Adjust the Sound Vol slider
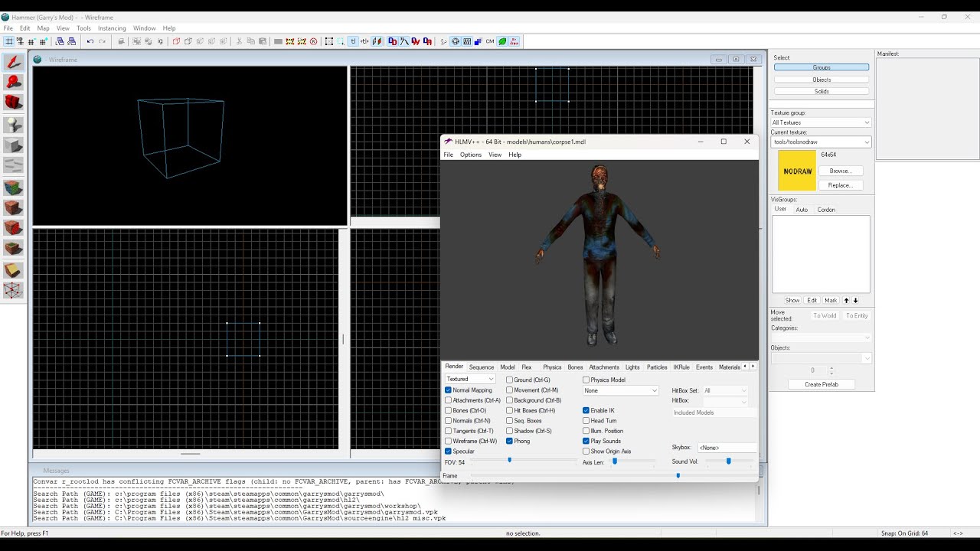This screenshot has width=980, height=551. click(728, 461)
